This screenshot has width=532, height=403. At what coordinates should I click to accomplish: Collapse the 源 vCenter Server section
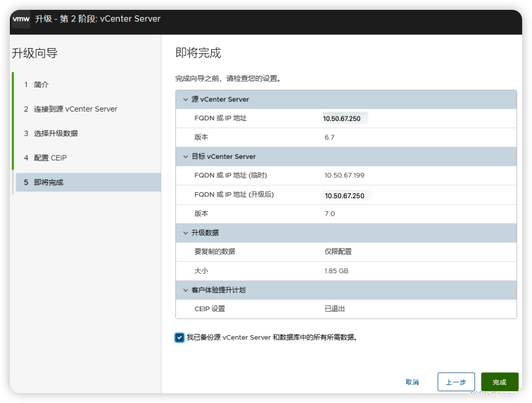pos(186,100)
